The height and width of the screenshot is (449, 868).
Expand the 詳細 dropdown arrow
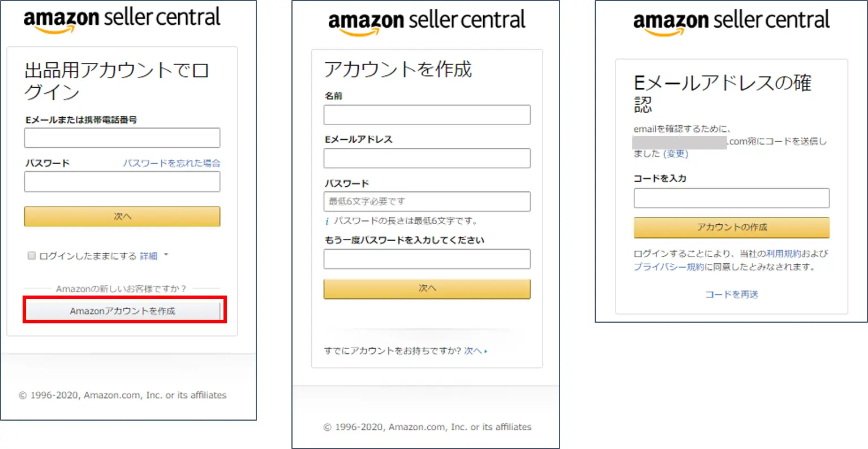coord(166,255)
